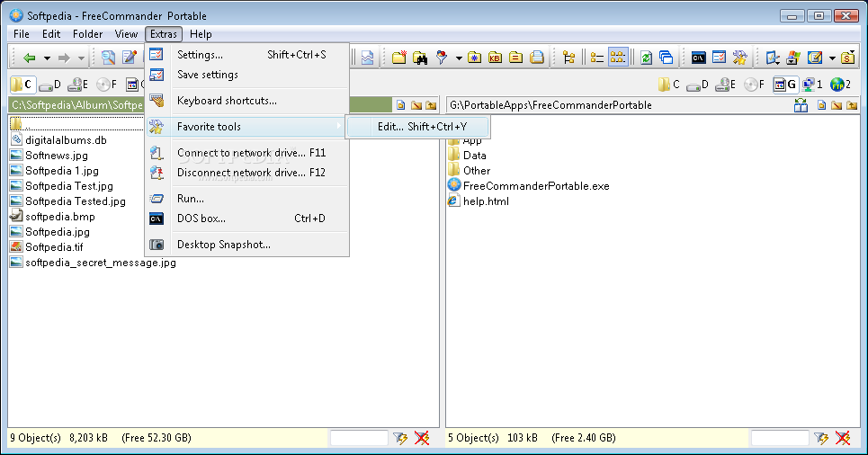This screenshot has height=455, width=868.
Task: Open the Back history dropdown arrow
Action: (47, 58)
